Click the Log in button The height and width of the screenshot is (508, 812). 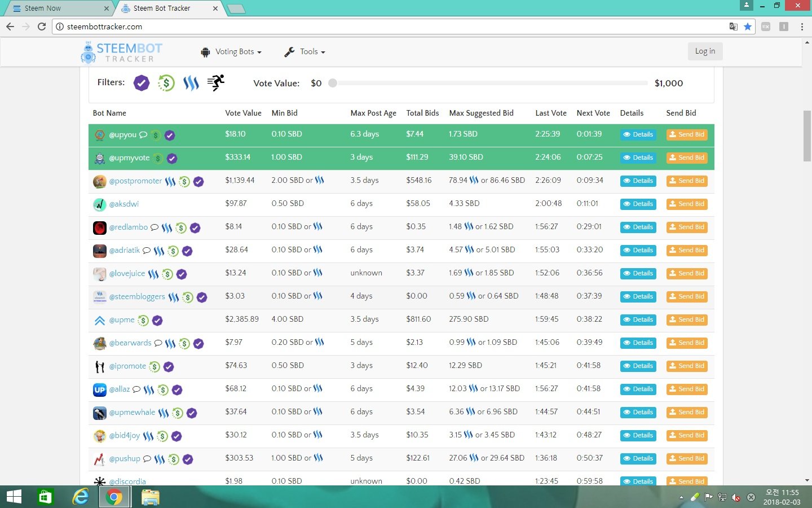point(704,51)
